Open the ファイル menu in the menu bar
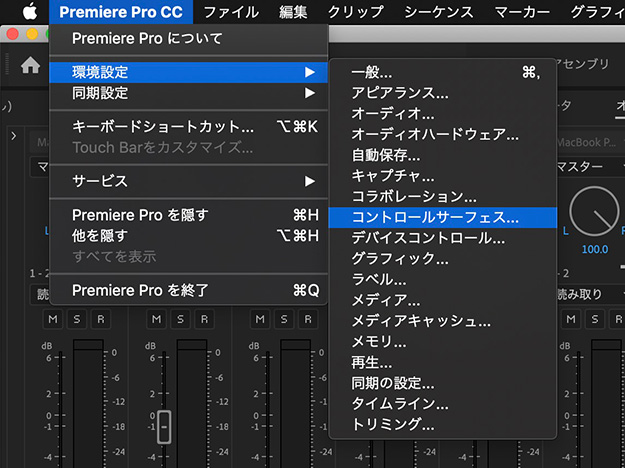 point(231,12)
